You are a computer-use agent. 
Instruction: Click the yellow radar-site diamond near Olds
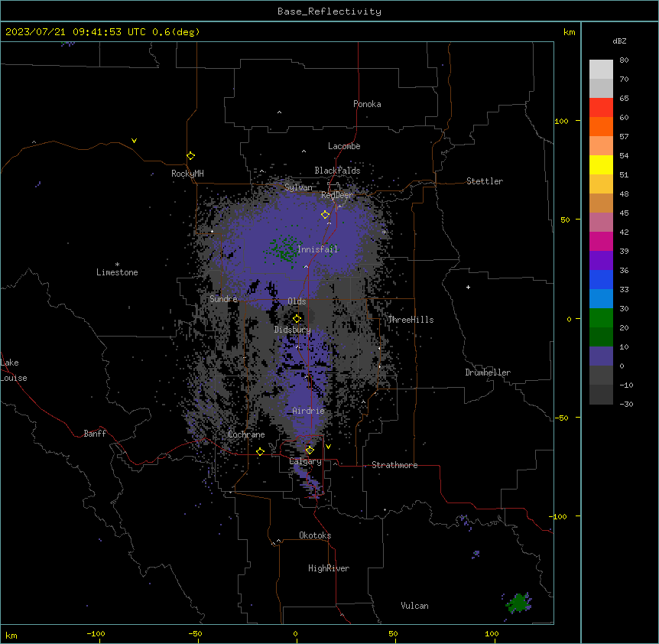pyautogui.click(x=297, y=319)
